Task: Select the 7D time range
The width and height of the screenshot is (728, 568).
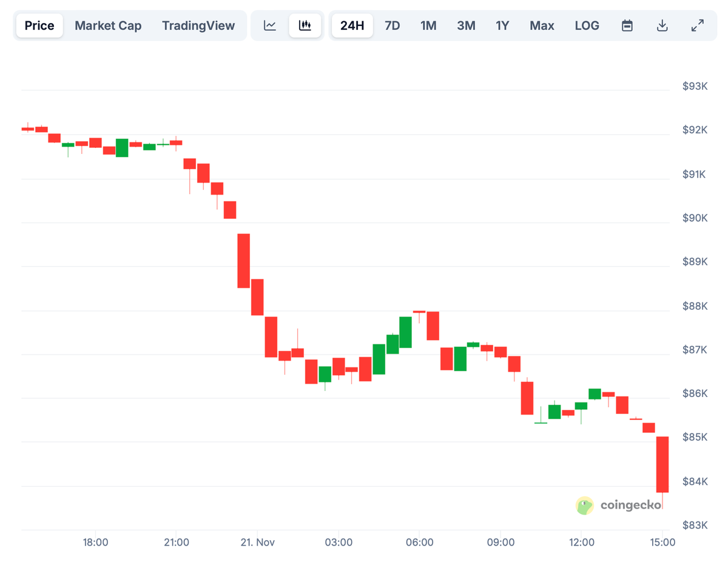Action: (392, 25)
